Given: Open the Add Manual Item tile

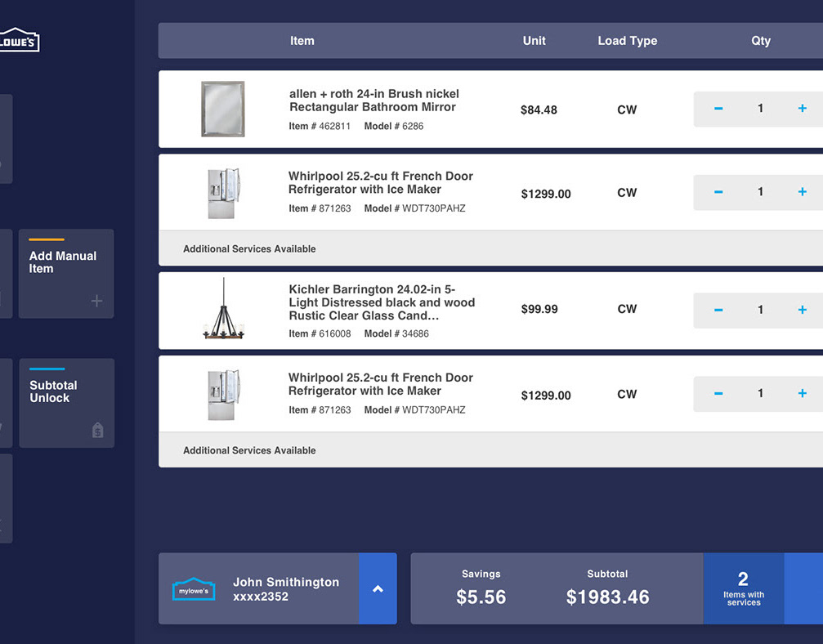Looking at the screenshot, I should pyautogui.click(x=66, y=274).
